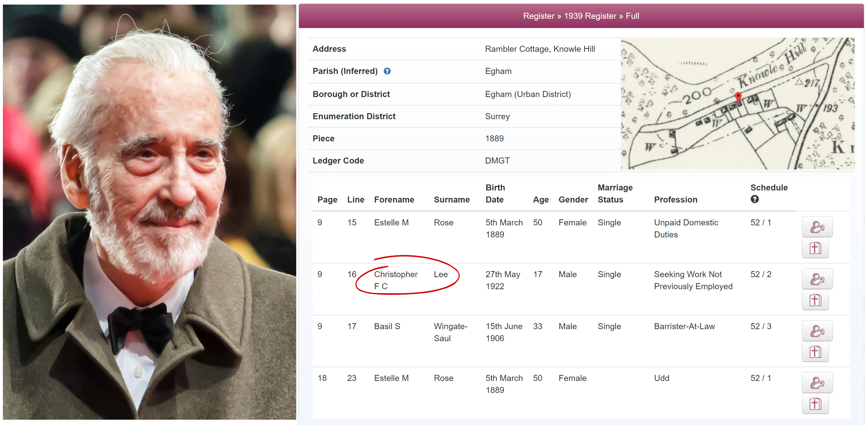The width and height of the screenshot is (868, 425).
Task: Open the Knowle Hill map thumbnail
Action: (738, 103)
